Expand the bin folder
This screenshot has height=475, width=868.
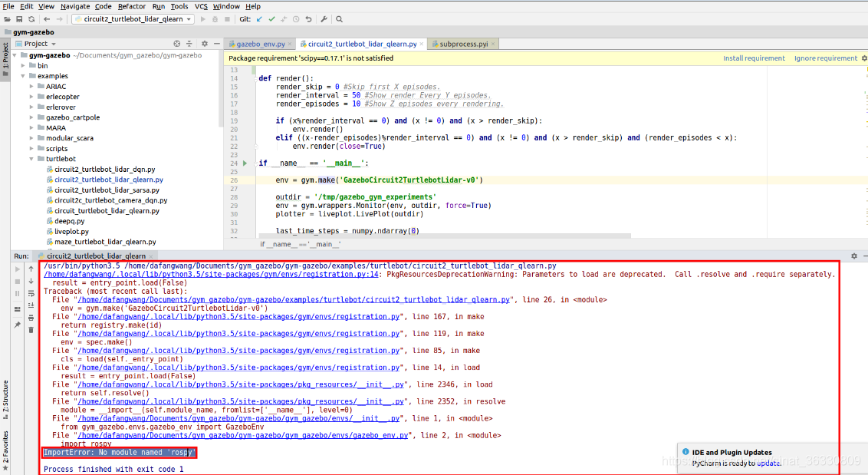(23, 66)
